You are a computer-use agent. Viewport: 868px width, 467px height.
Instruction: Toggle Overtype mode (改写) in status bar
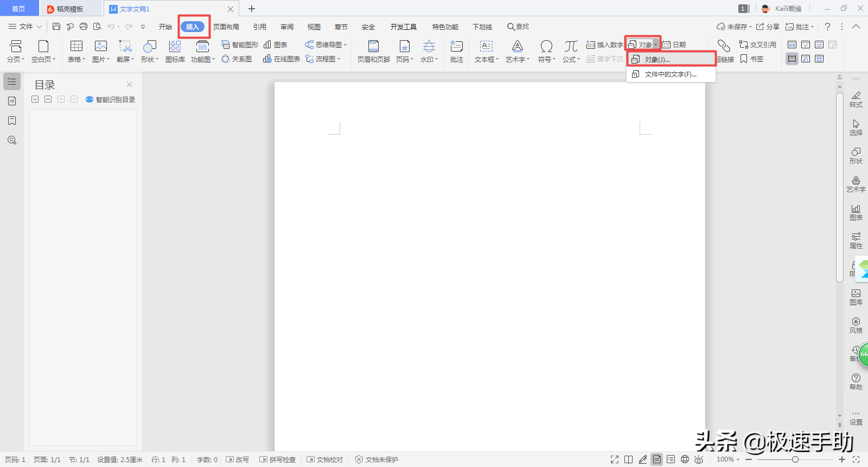237,459
